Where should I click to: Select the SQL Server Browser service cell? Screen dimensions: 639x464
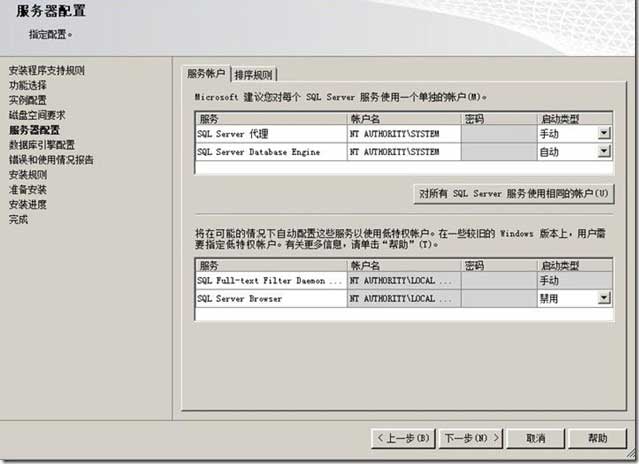pyautogui.click(x=271, y=299)
